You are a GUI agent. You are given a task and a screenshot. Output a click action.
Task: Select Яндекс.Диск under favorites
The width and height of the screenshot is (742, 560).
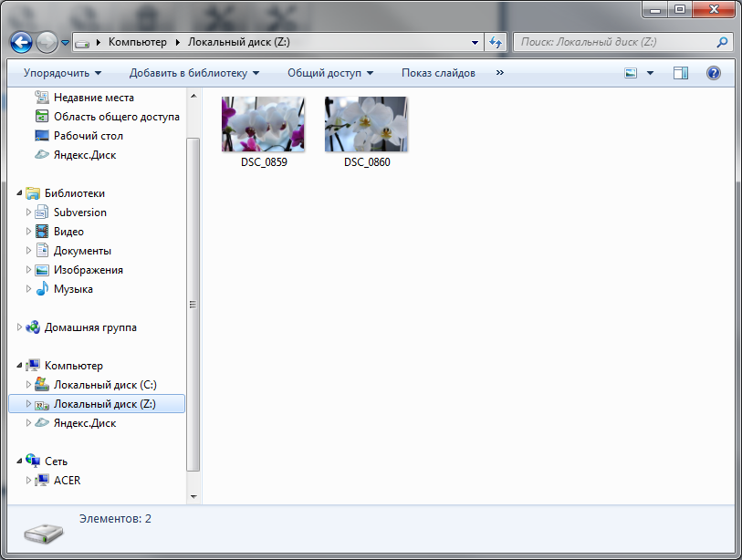pyautogui.click(x=85, y=155)
